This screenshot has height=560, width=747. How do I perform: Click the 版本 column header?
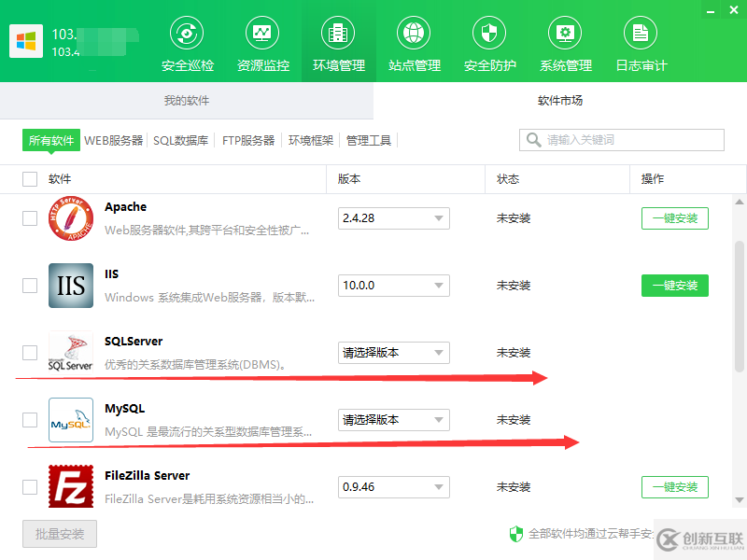click(349, 179)
